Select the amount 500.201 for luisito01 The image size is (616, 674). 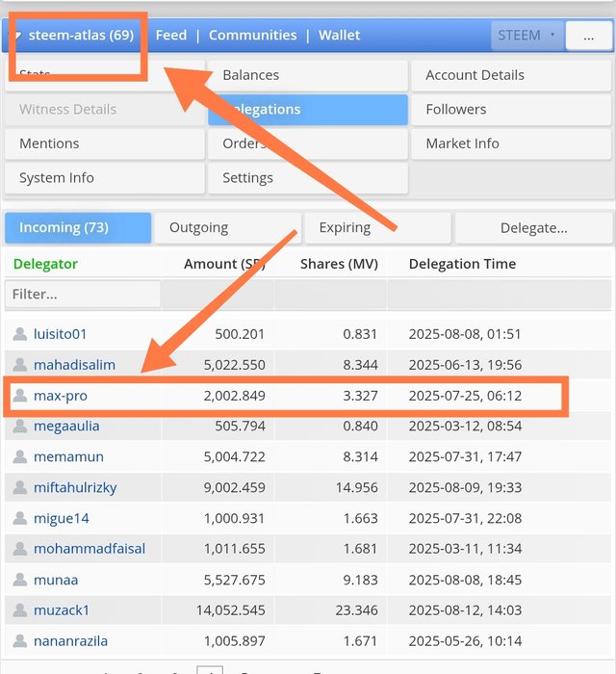(240, 334)
